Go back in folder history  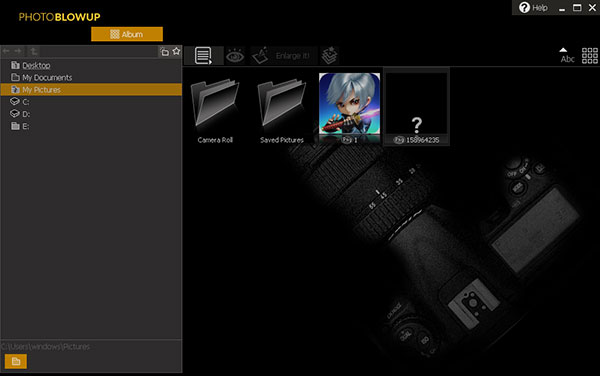pos(6,51)
